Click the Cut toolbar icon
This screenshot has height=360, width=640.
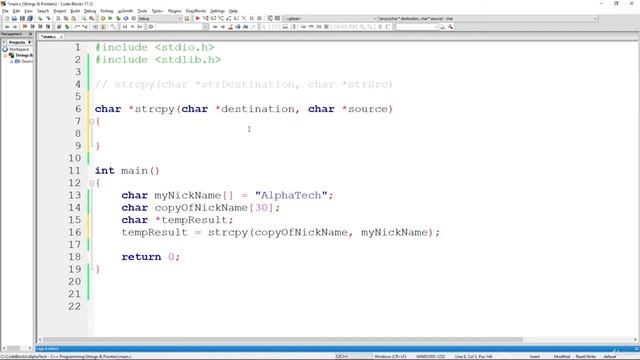pos(58,18)
